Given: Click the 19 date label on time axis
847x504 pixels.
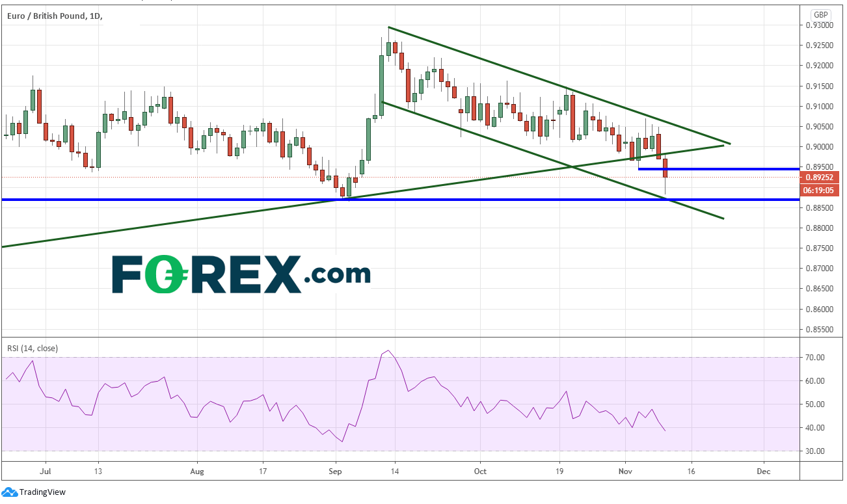Looking at the screenshot, I should point(559,471).
